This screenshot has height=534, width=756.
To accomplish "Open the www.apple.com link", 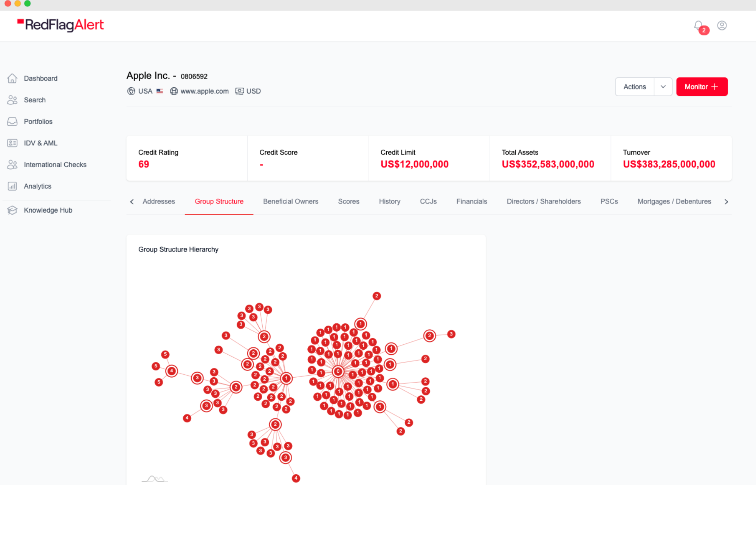I will 204,91.
